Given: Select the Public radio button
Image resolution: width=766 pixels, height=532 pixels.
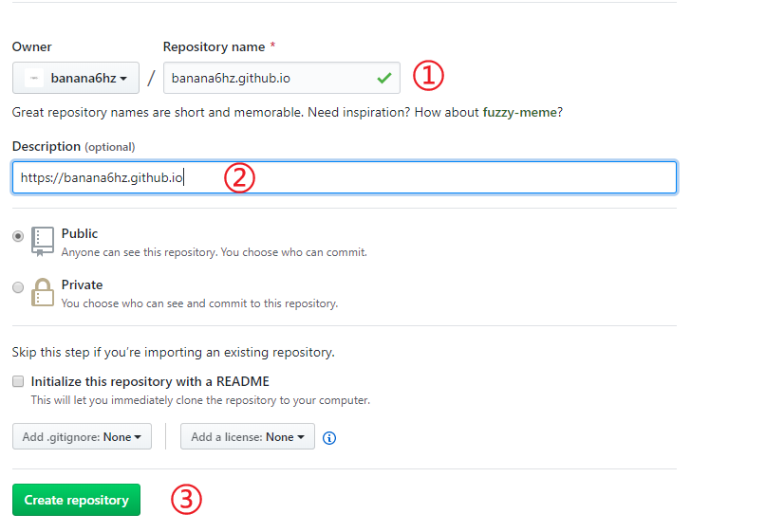Looking at the screenshot, I should pyautogui.click(x=18, y=236).
